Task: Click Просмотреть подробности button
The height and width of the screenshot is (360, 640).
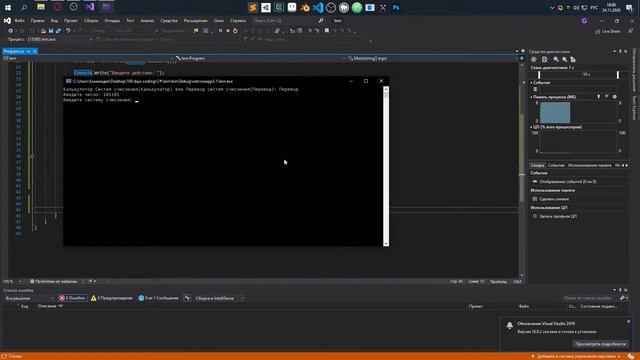Action: click(600, 344)
